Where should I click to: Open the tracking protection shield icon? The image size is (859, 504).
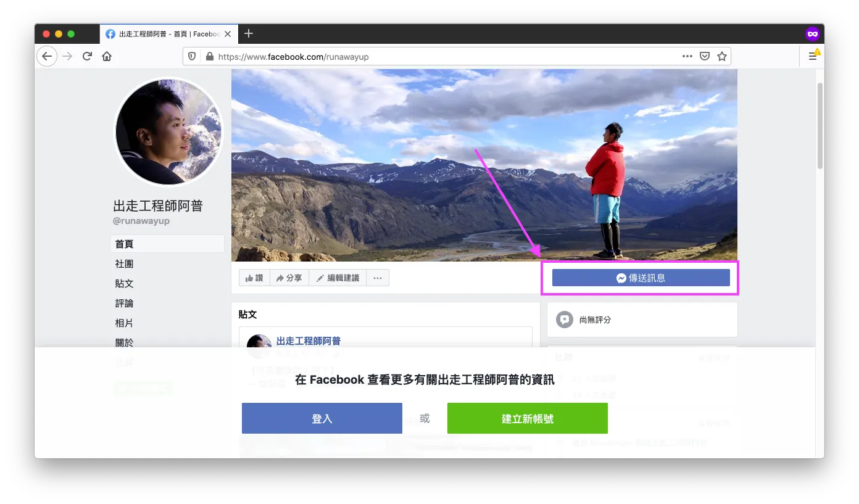(192, 57)
